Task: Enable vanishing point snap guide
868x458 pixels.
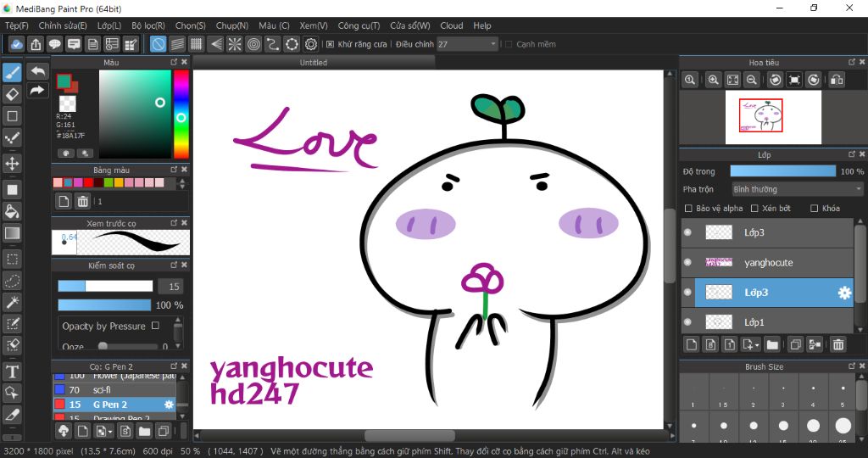Action: (x=215, y=44)
